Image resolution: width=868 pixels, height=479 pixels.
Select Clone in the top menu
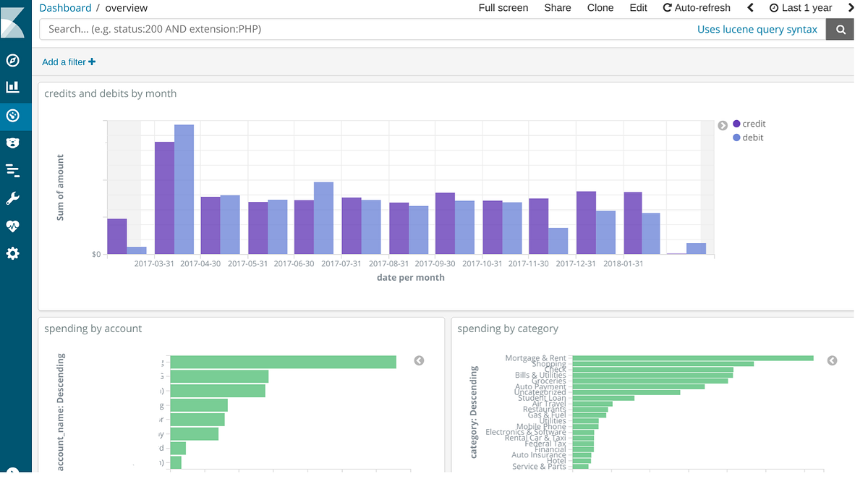pos(600,7)
